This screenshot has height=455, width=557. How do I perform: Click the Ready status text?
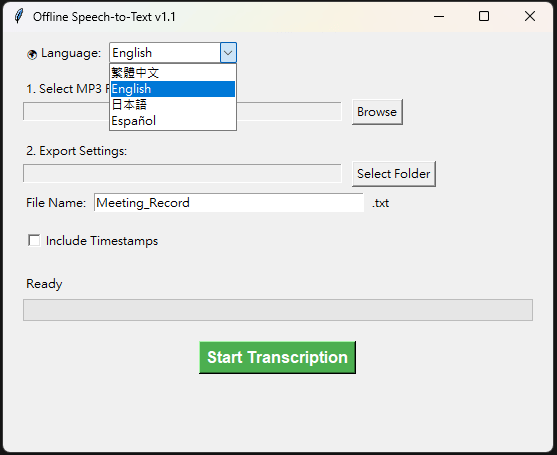44,284
